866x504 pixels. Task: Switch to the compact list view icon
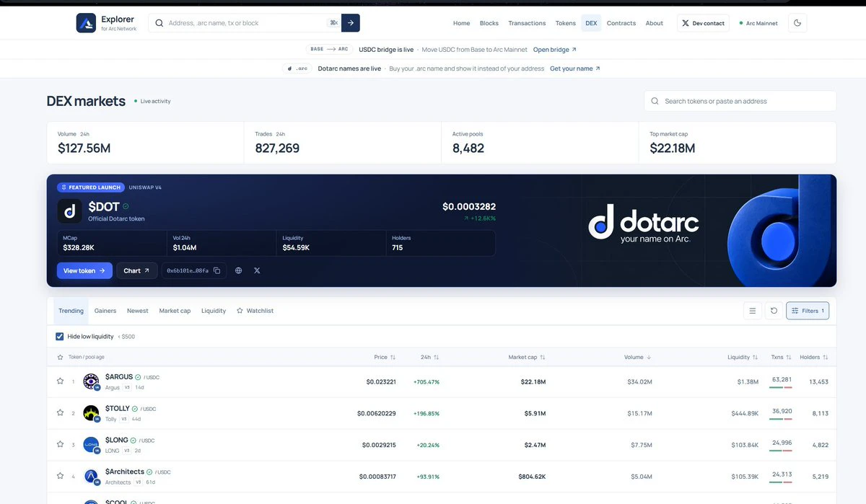pos(753,311)
